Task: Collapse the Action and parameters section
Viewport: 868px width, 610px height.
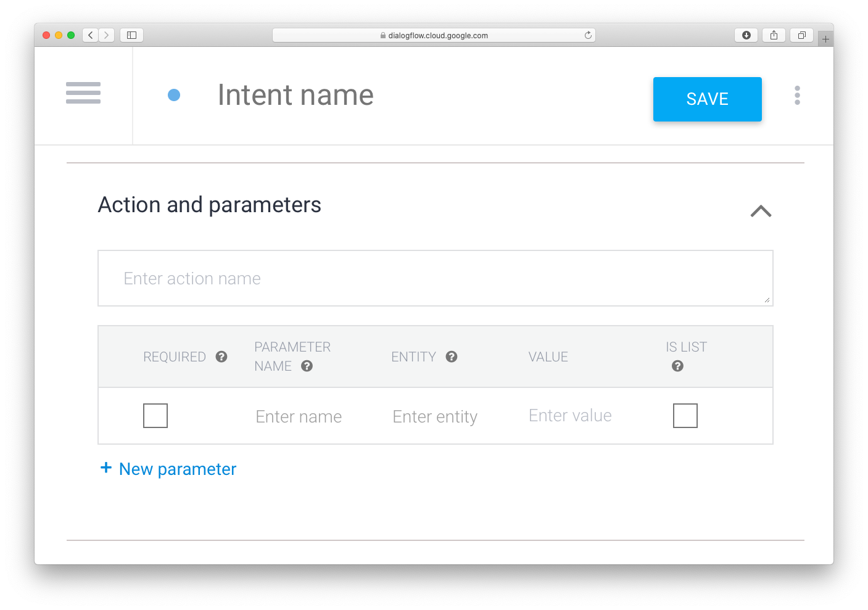Action: (761, 212)
